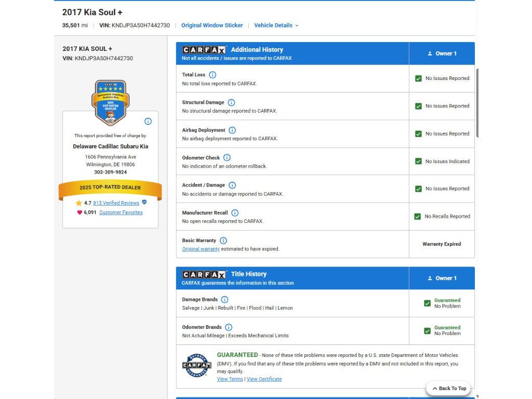Click the Warranty Expired status text
532x399 pixels.
point(442,244)
